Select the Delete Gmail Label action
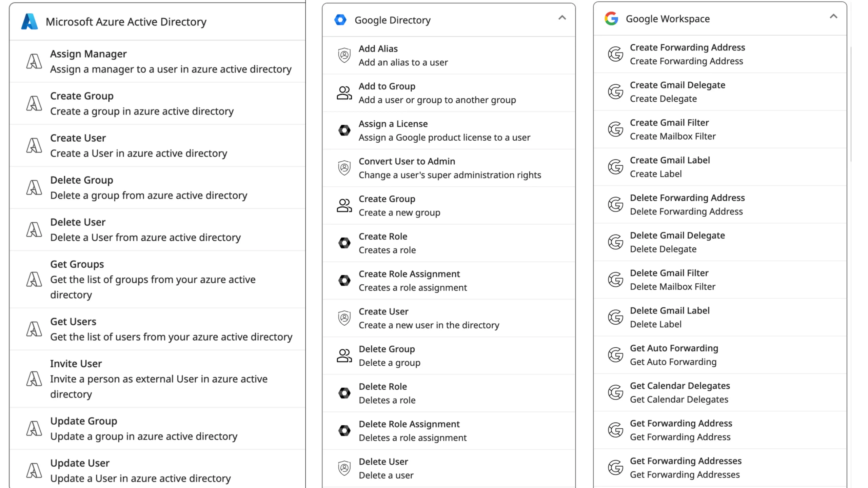The width and height of the screenshot is (868, 488). coord(720,318)
